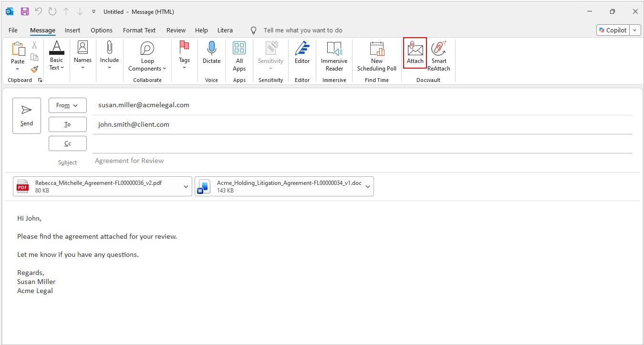Open the Litera tab
The image size is (644, 345).
tap(225, 30)
